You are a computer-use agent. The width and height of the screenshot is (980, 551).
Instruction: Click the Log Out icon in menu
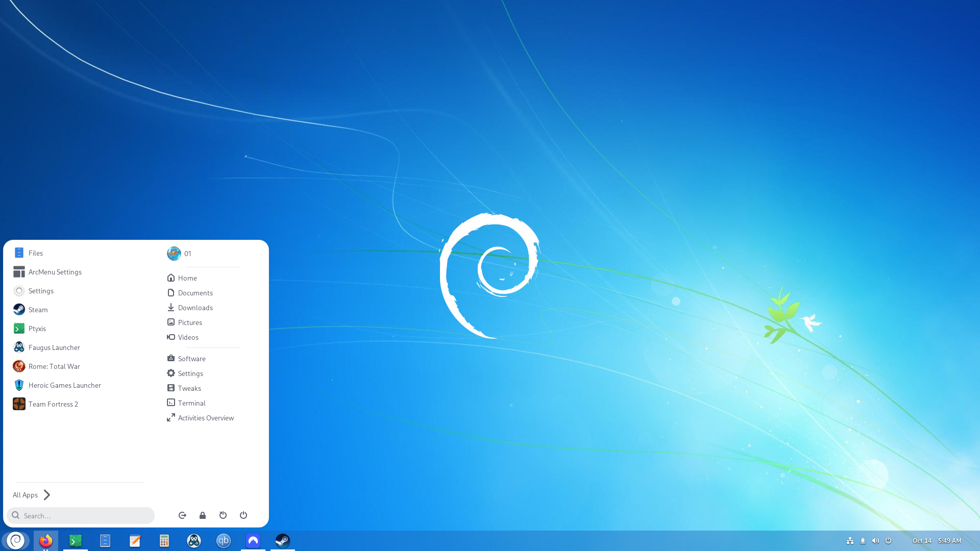(182, 515)
